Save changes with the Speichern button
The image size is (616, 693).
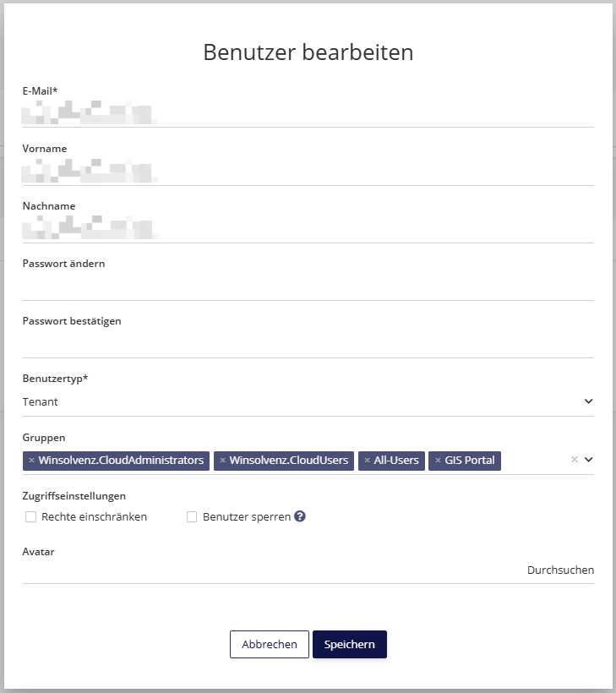(350, 644)
